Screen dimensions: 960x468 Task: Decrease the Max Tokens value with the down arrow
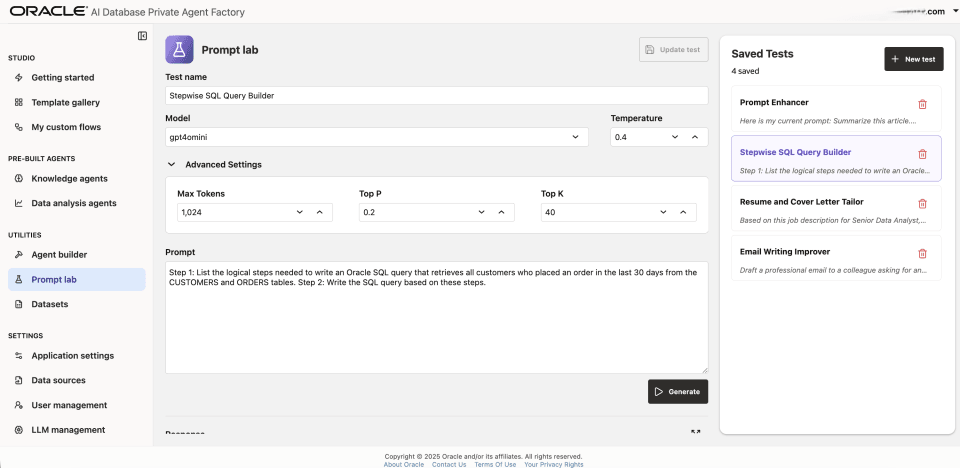pyautogui.click(x=300, y=212)
